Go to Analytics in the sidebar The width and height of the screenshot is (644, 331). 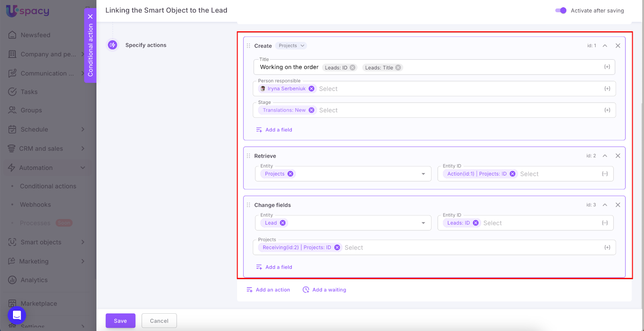(34, 280)
